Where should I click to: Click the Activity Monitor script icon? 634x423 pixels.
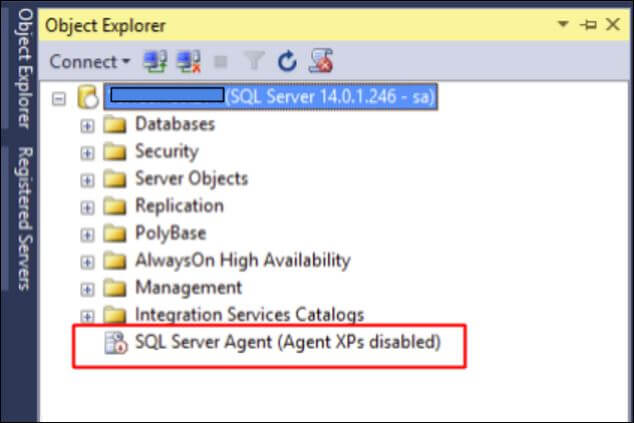coord(321,61)
